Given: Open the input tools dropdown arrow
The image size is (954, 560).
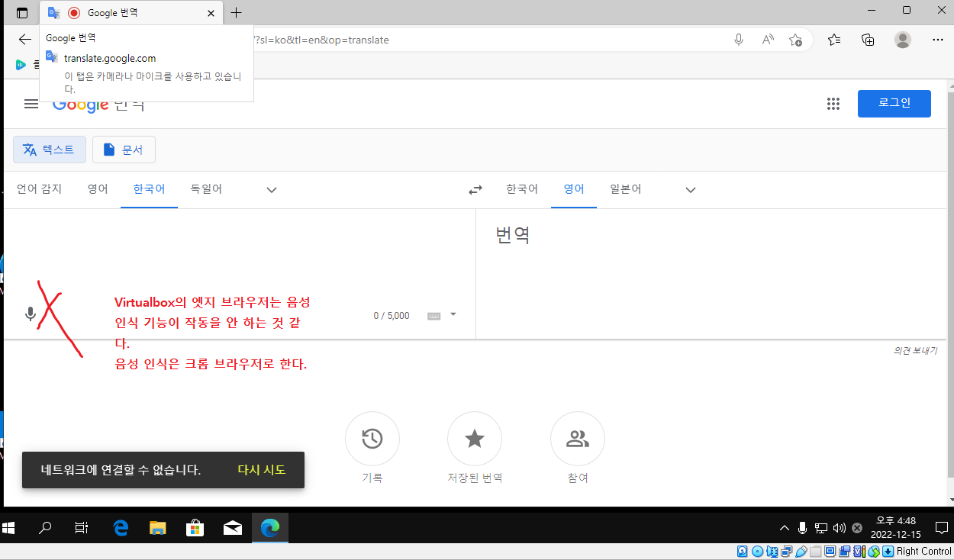Looking at the screenshot, I should 453,314.
